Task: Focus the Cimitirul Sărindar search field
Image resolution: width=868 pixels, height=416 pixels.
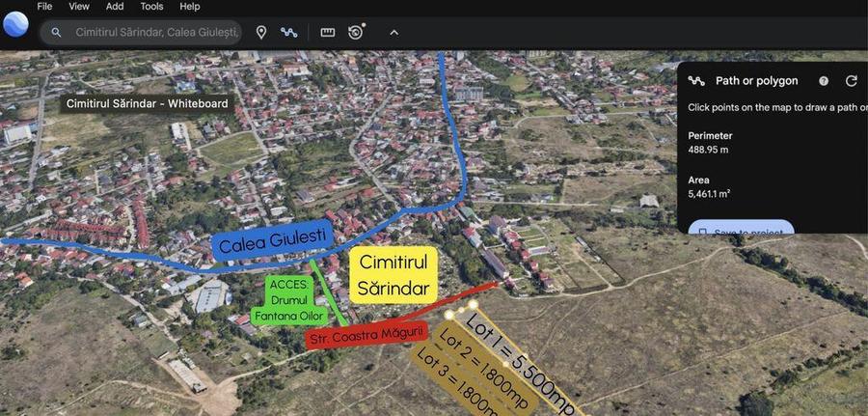Action: (x=141, y=33)
